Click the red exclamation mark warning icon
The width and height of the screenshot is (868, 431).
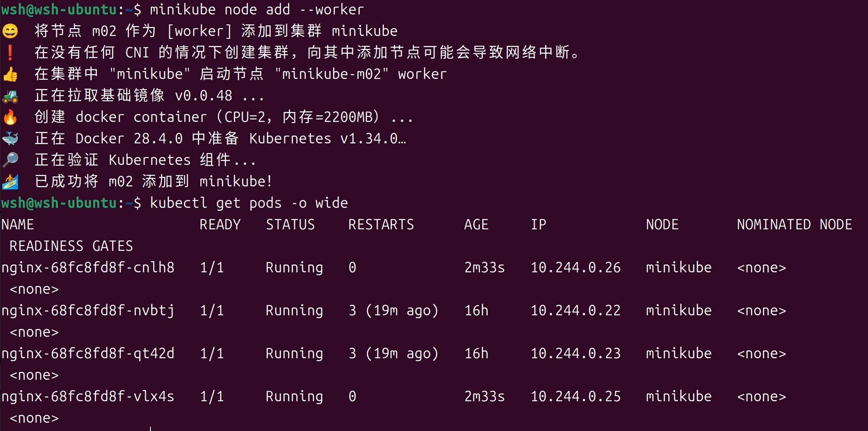pyautogui.click(x=10, y=52)
